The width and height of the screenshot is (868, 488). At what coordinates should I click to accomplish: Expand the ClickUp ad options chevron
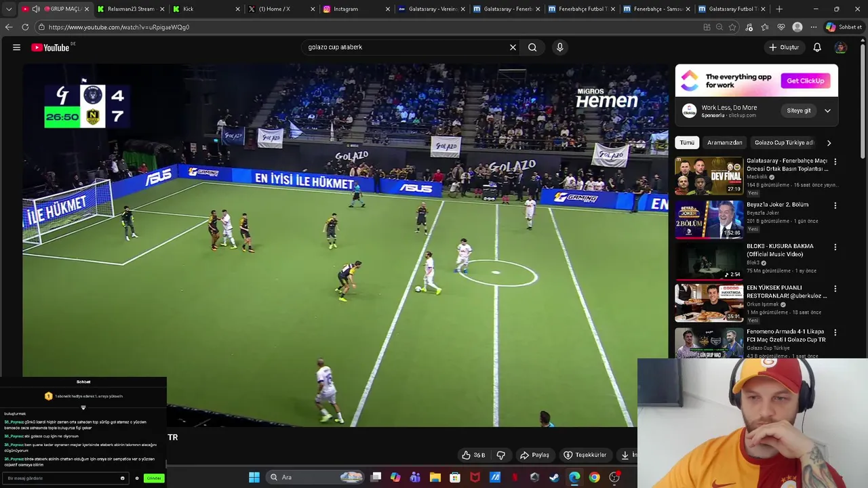[x=827, y=110]
